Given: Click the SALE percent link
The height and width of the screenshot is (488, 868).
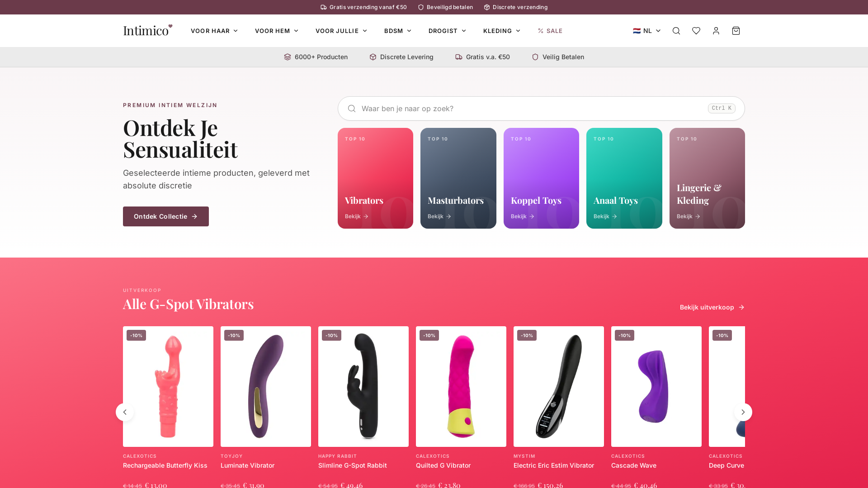Looking at the screenshot, I should 550,31.
